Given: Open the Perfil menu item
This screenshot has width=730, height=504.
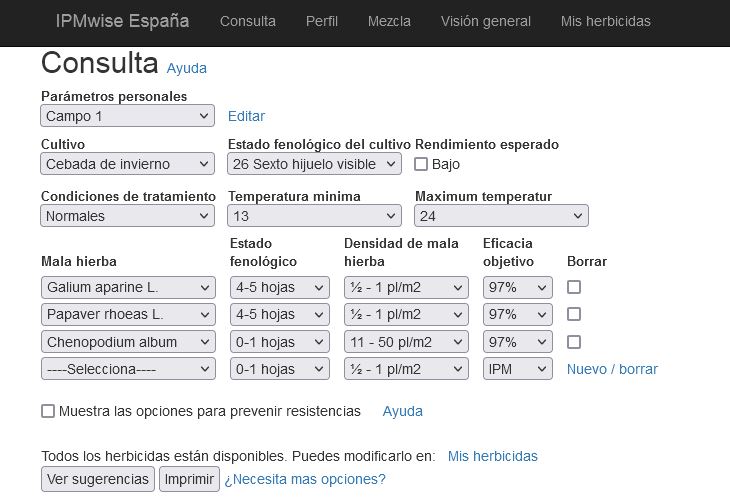Looking at the screenshot, I should tap(322, 21).
